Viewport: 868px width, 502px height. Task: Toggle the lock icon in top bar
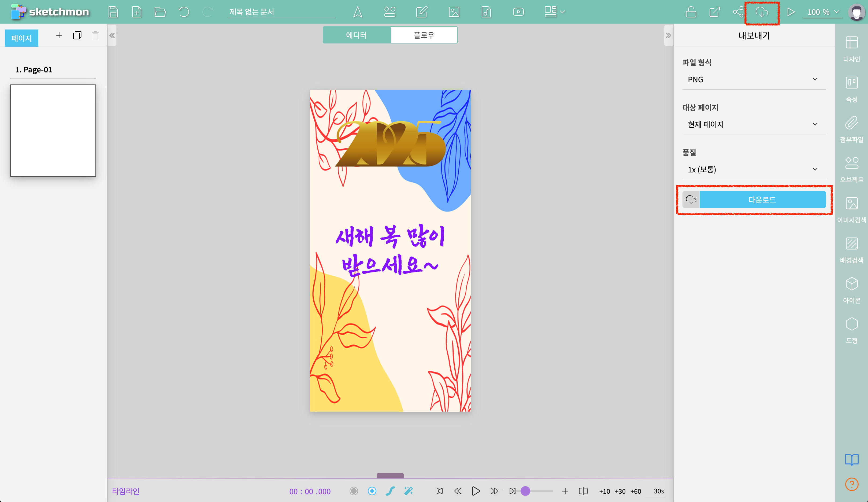click(691, 12)
